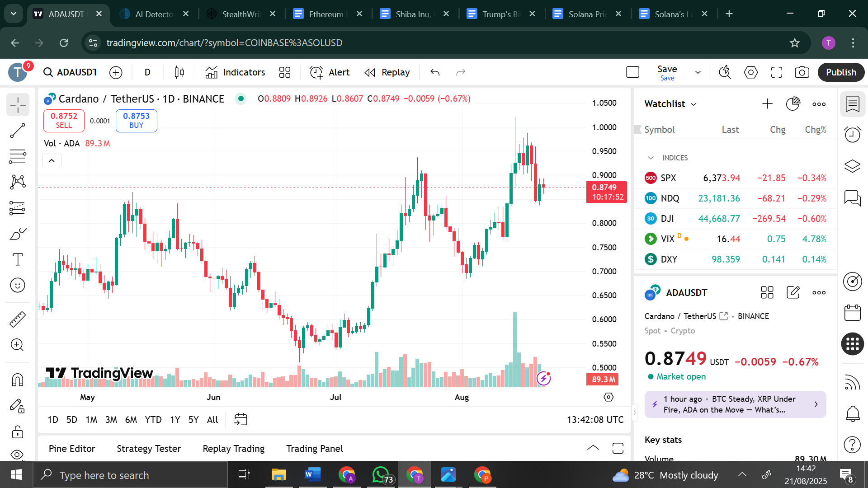Toggle stay in drawing mode

click(18, 406)
